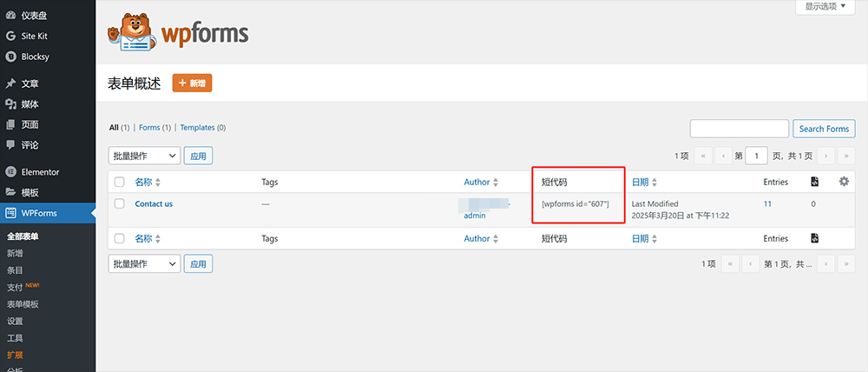Click the WPForms bear mascot logo
The image size is (868, 372).
pyautogui.click(x=130, y=33)
